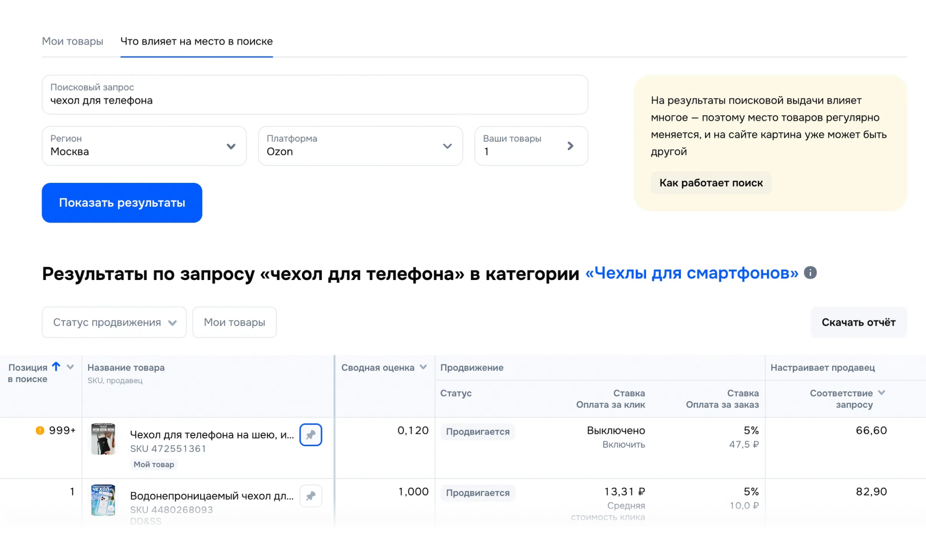The width and height of the screenshot is (926, 560).
Task: Click the info icon beside the category title
Action: (x=810, y=273)
